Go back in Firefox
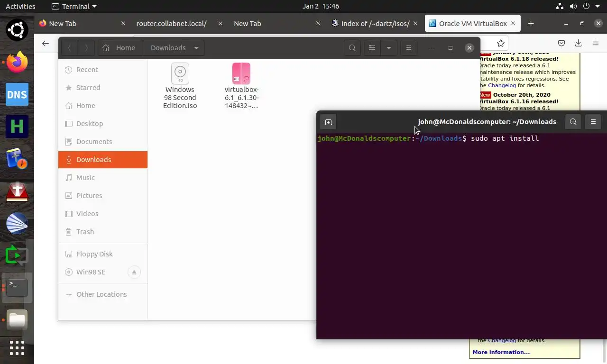Screen dimensions: 607x364 (x=46, y=43)
